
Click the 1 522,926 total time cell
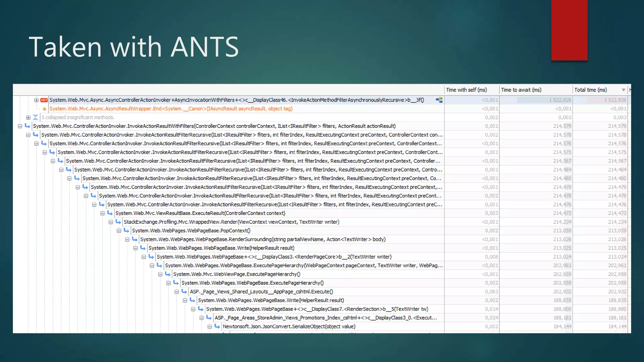click(x=615, y=100)
